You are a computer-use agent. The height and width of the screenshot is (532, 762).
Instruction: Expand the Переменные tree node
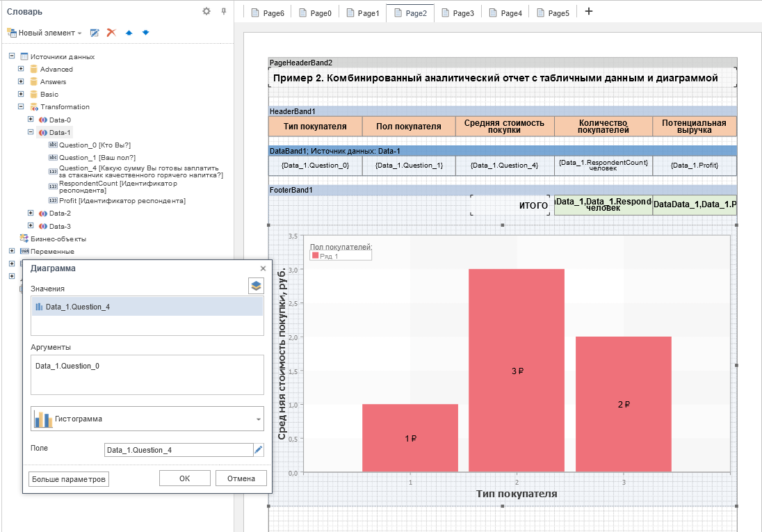click(x=12, y=251)
